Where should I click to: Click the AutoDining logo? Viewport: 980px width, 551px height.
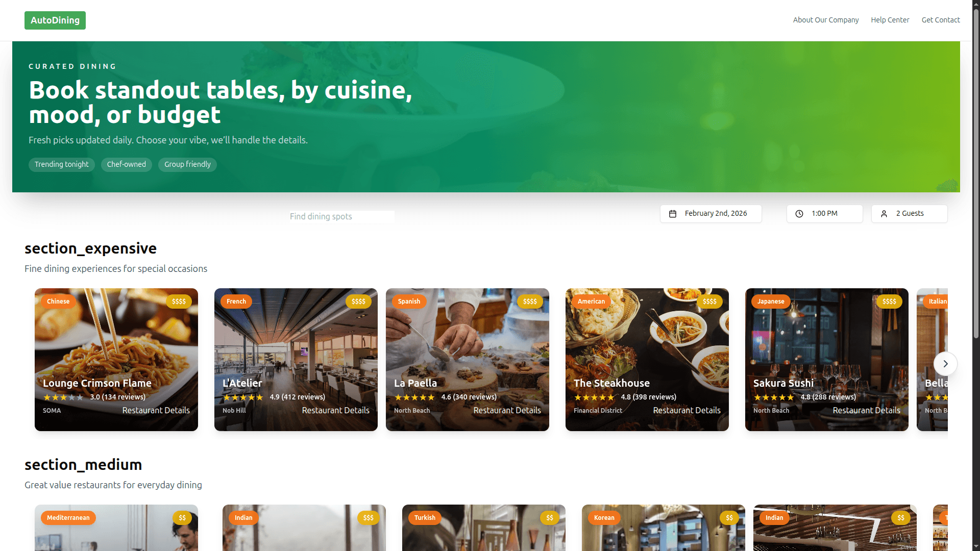(x=55, y=20)
